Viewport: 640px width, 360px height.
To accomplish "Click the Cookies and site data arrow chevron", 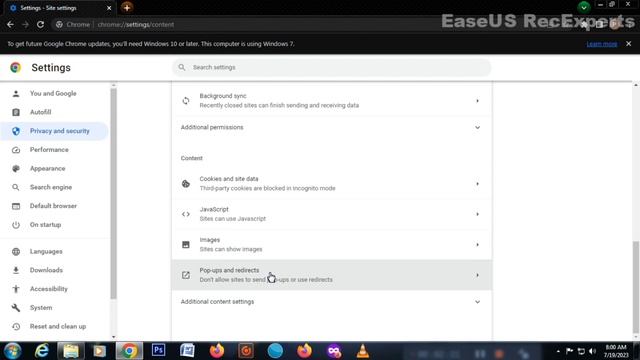I will [x=477, y=184].
